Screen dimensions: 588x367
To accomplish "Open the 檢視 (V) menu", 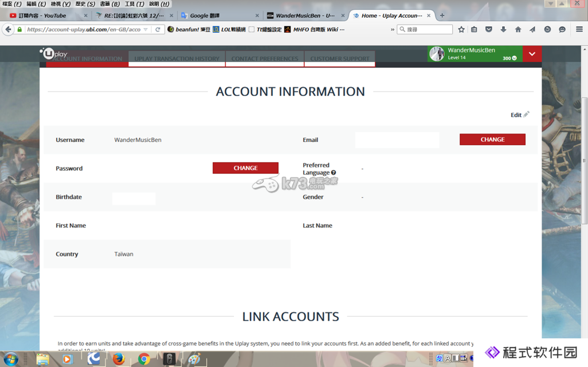I will (x=60, y=4).
